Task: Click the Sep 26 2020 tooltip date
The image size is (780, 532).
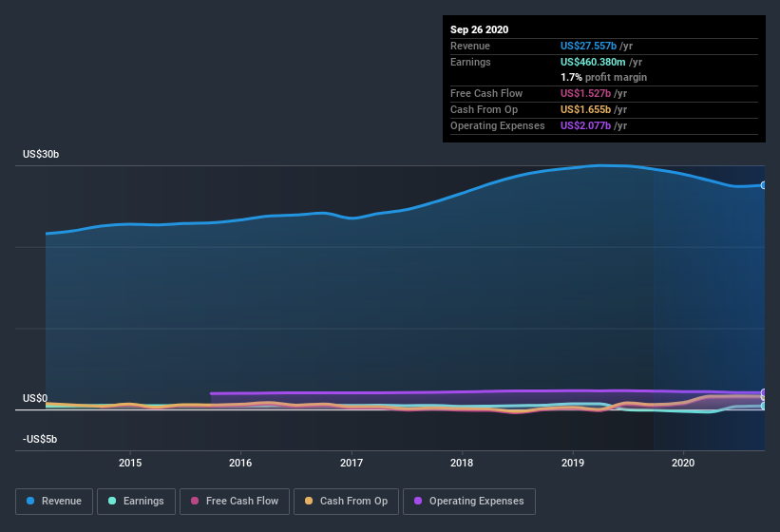Action: click(x=480, y=29)
